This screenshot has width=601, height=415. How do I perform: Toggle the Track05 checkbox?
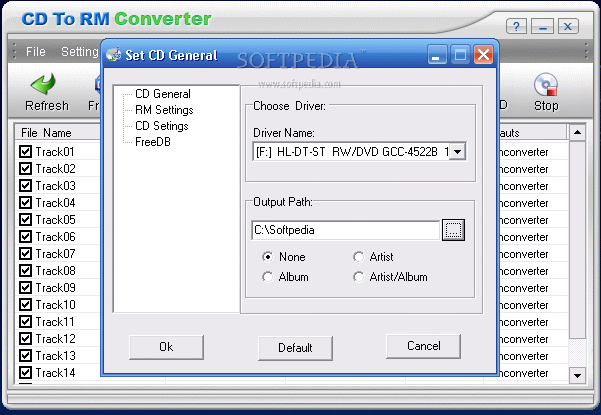click(25, 219)
